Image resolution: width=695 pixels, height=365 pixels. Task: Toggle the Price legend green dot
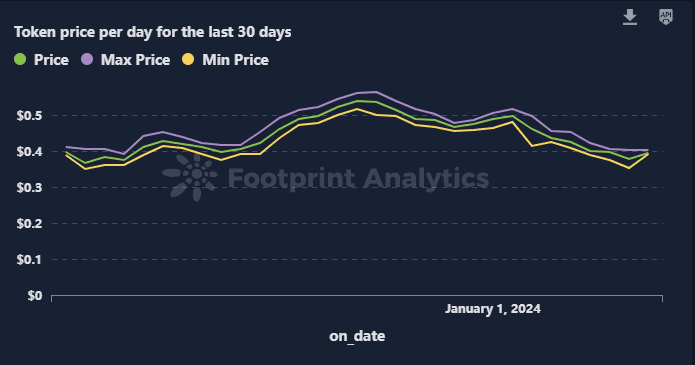(20, 59)
